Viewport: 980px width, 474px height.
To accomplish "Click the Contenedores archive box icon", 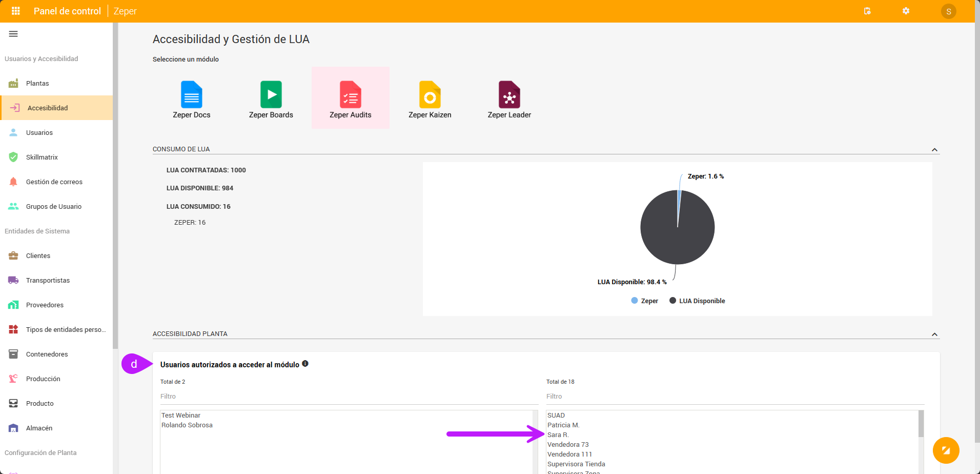I will click(13, 354).
